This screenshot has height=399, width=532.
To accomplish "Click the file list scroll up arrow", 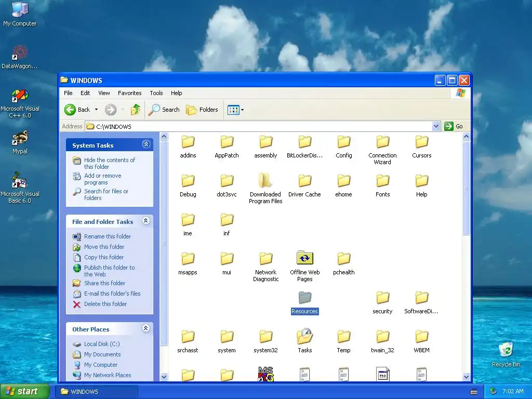I will (x=466, y=137).
